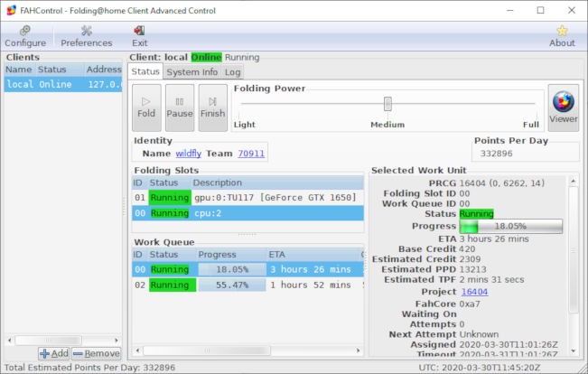Click the Work Queue left scroll arrow
The width and height of the screenshot is (588, 374).
tap(137, 351)
